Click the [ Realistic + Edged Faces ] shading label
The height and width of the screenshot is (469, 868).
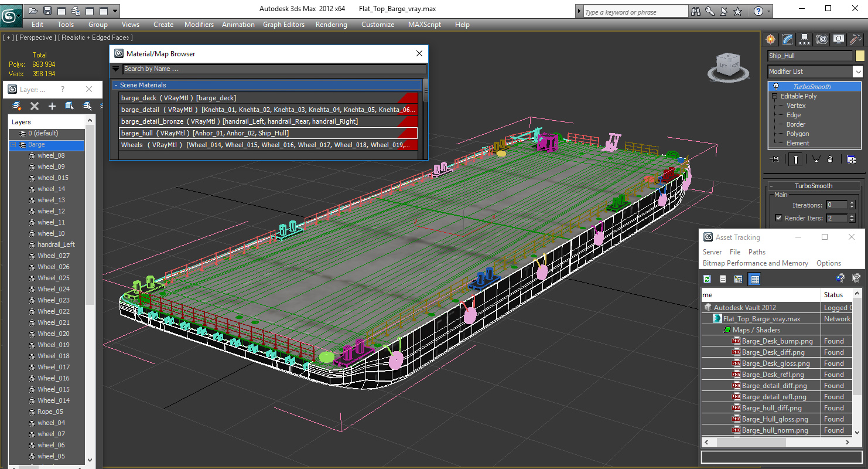click(94, 38)
